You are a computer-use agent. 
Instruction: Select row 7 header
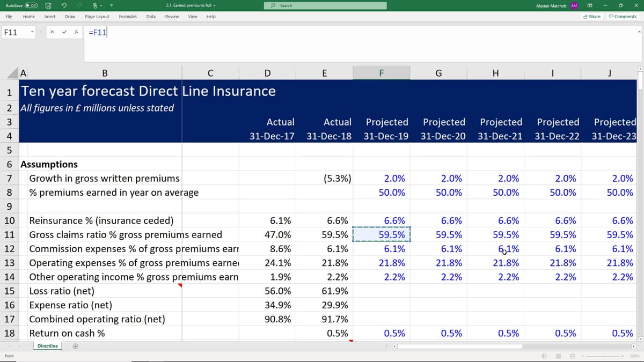(x=9, y=178)
